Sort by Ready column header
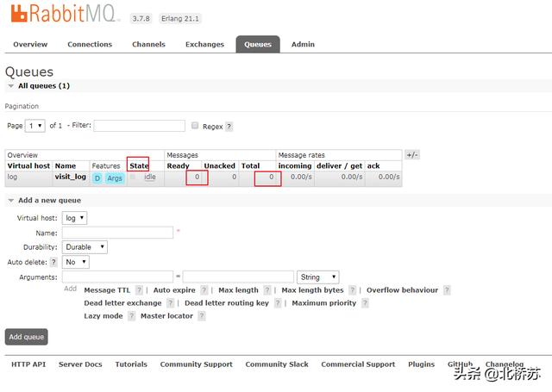 pos(178,165)
